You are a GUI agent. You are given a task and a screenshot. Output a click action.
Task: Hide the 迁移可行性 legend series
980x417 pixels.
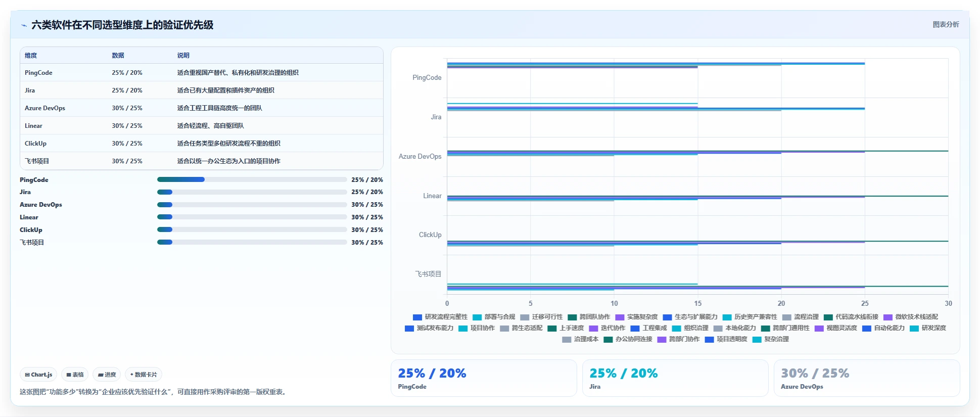(x=541, y=317)
